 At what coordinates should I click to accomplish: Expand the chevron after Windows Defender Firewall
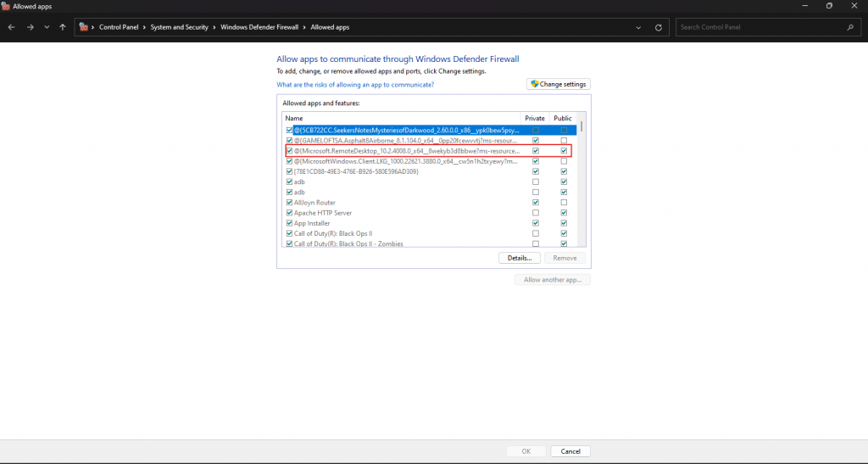tap(304, 27)
